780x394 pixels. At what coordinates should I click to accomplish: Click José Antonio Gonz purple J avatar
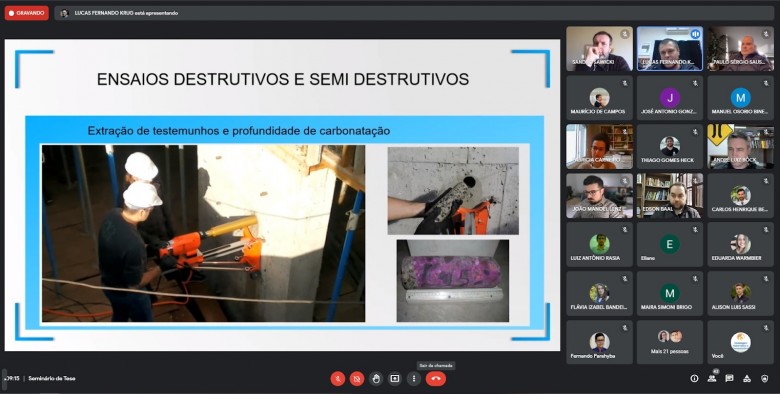tap(670, 98)
